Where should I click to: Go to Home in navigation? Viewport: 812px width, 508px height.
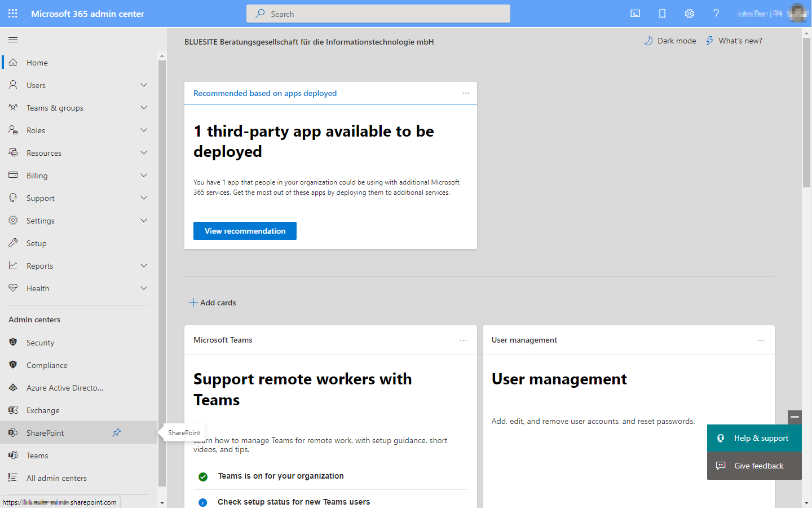tap(79, 63)
